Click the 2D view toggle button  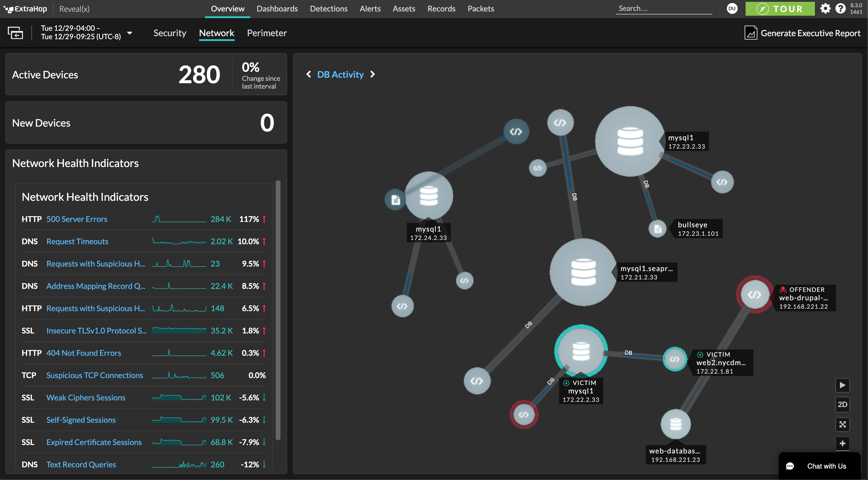842,404
